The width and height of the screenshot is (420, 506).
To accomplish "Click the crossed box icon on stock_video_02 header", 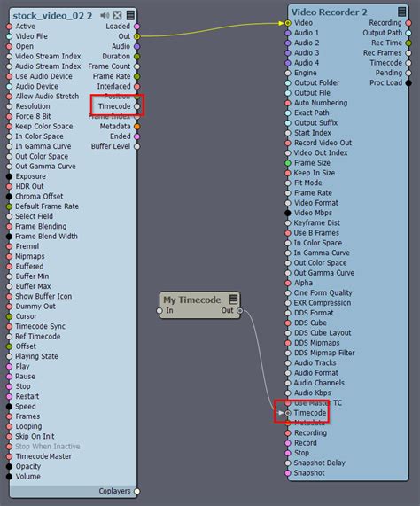I will coord(118,15).
